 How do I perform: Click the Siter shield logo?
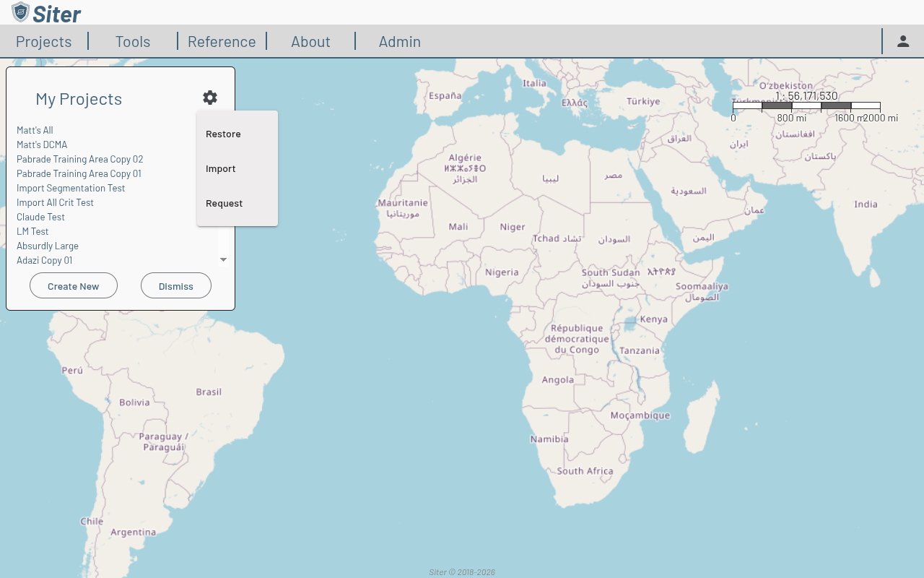[21, 12]
